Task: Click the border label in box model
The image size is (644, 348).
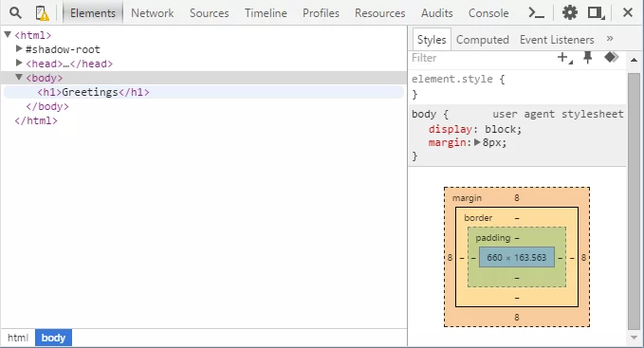Action: click(478, 218)
